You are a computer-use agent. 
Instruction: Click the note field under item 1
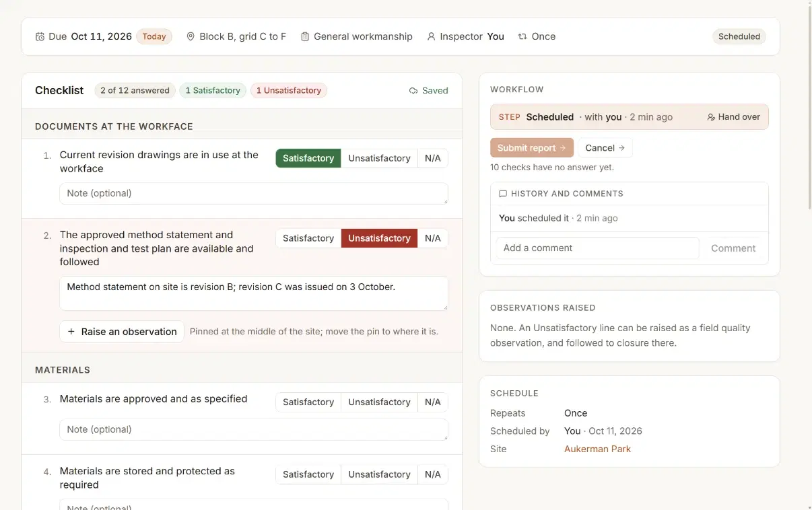pos(254,193)
